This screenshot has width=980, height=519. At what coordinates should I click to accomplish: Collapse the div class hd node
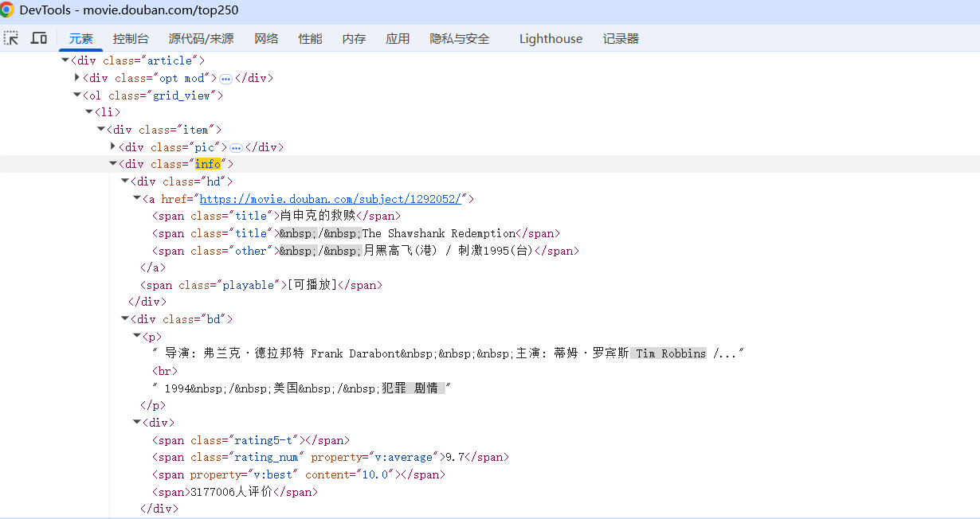125,181
